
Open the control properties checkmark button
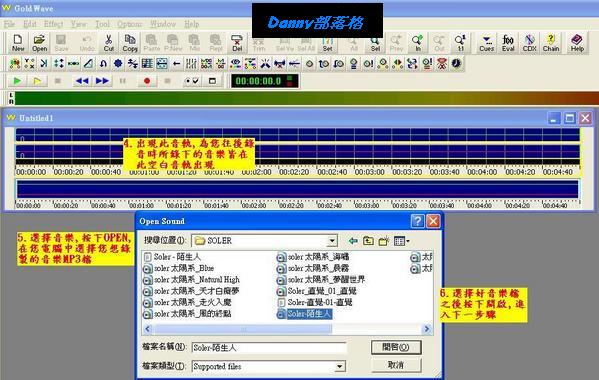192,81
